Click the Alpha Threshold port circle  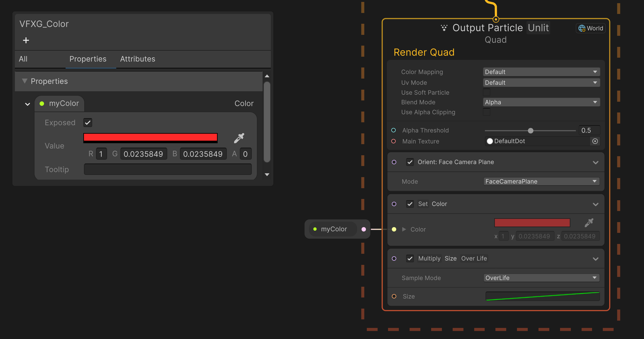click(x=394, y=130)
